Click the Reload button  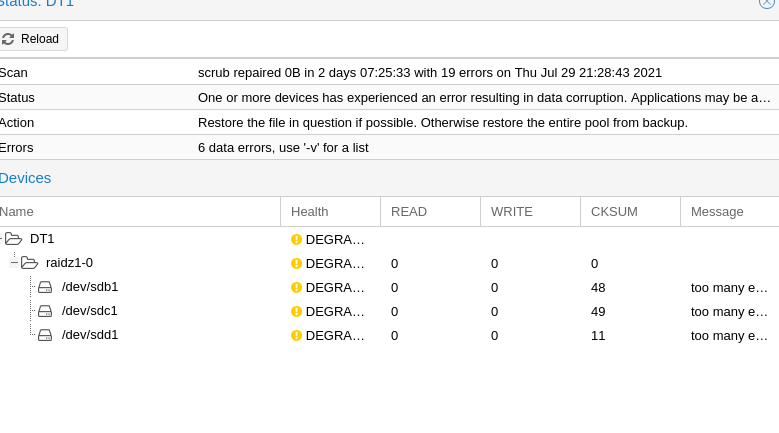tap(32, 39)
